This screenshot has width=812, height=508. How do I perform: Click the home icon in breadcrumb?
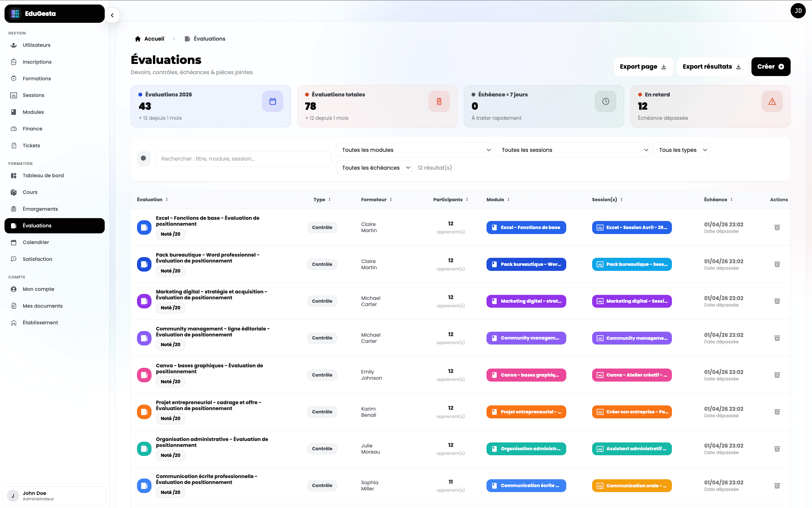coord(138,39)
